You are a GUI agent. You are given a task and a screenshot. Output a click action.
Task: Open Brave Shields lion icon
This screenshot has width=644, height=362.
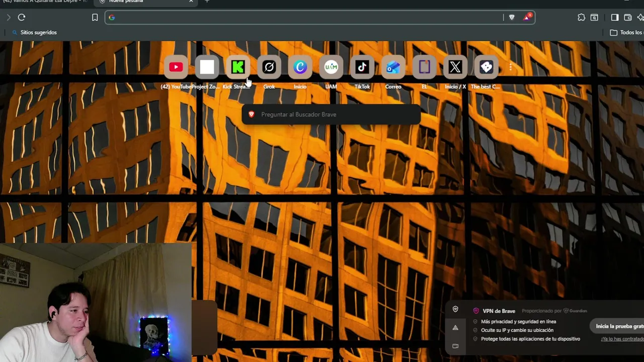click(x=512, y=18)
